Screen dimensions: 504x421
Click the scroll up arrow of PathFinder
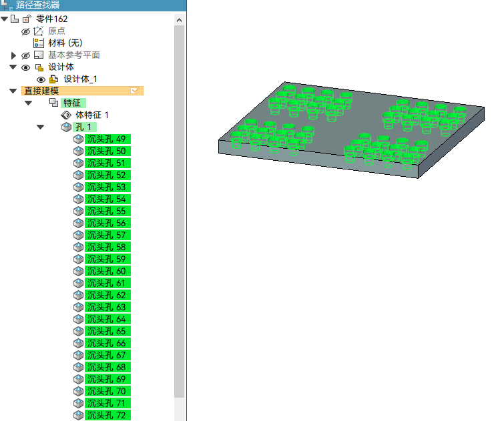click(x=180, y=20)
